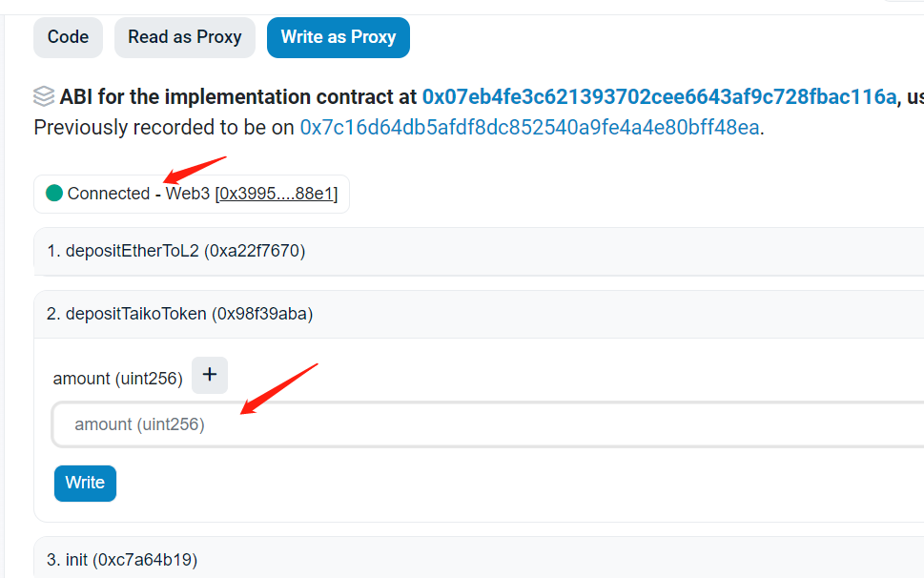Screen dimensions: 924x578
Task: Expand the depositEtherToL2 function row
Action: [479, 251]
